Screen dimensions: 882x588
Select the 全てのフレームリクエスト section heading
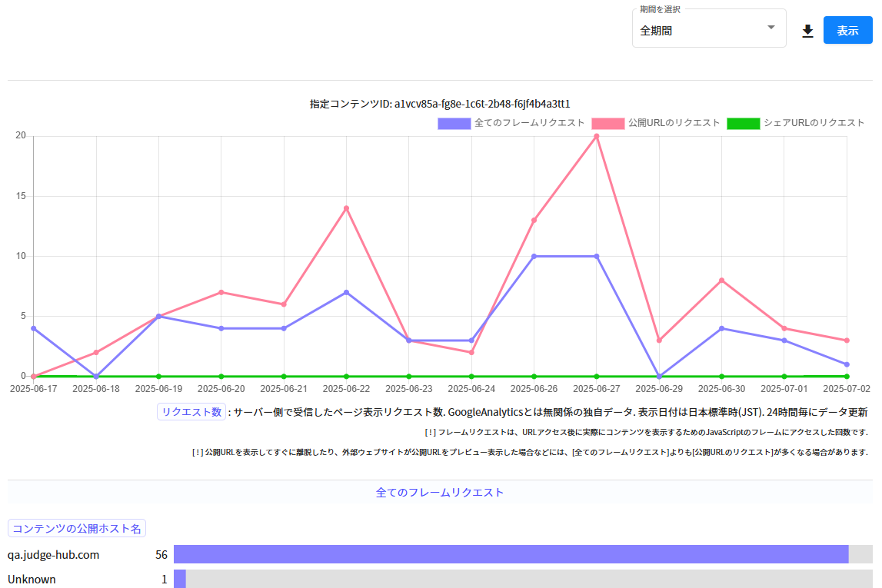tap(439, 493)
